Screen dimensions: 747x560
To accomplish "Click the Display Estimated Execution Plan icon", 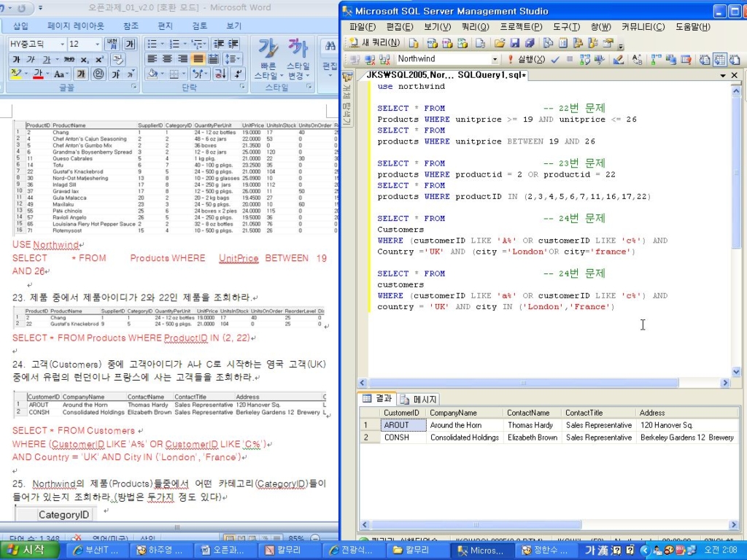I will pyautogui.click(x=585, y=59).
